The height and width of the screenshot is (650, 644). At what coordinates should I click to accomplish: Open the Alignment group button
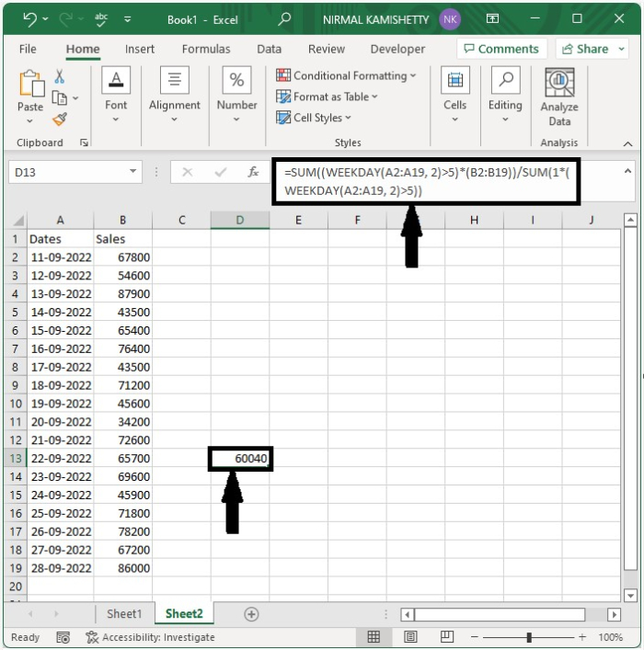click(174, 95)
